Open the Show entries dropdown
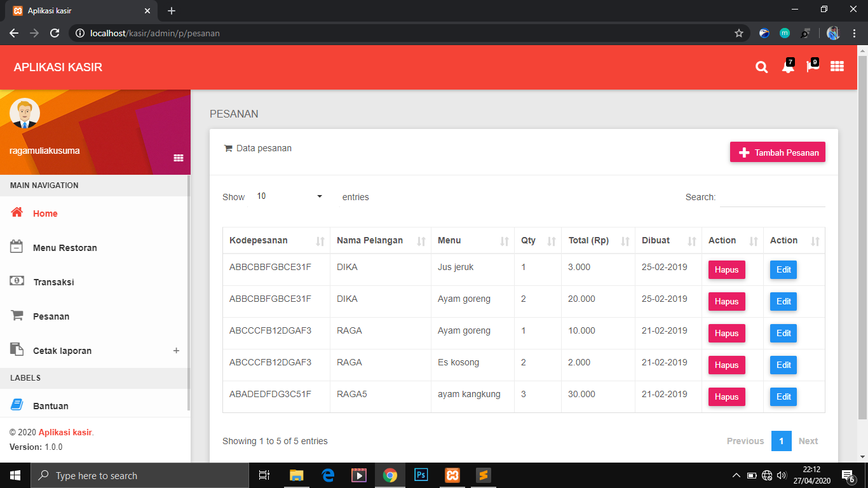Image resolution: width=868 pixels, height=488 pixels. (289, 196)
